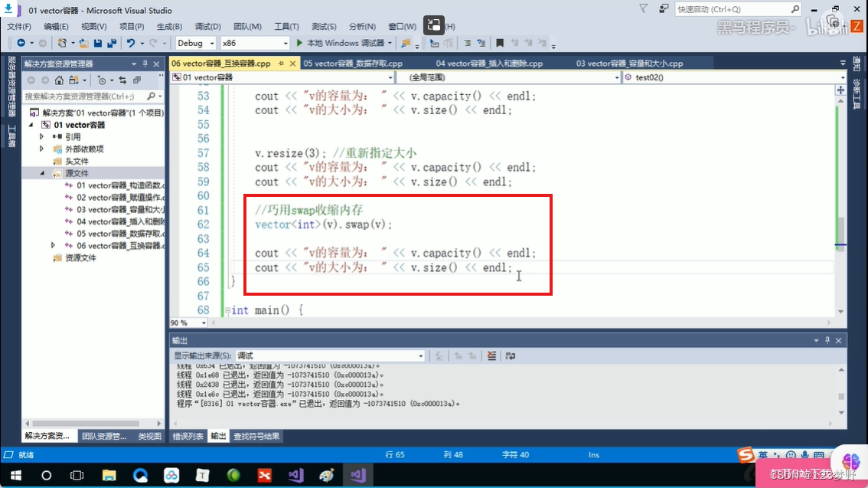Click the Home icon in Solution Explorer

click(59, 80)
